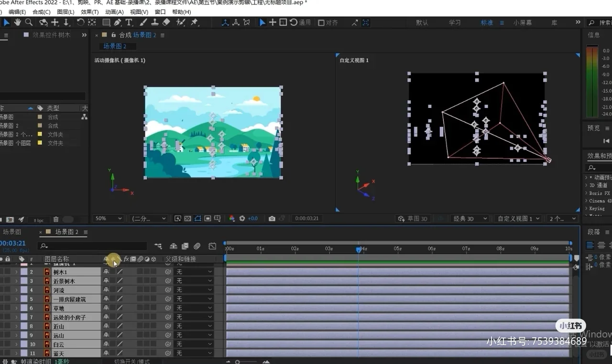Click the show channel color icon in viewer

tap(232, 218)
